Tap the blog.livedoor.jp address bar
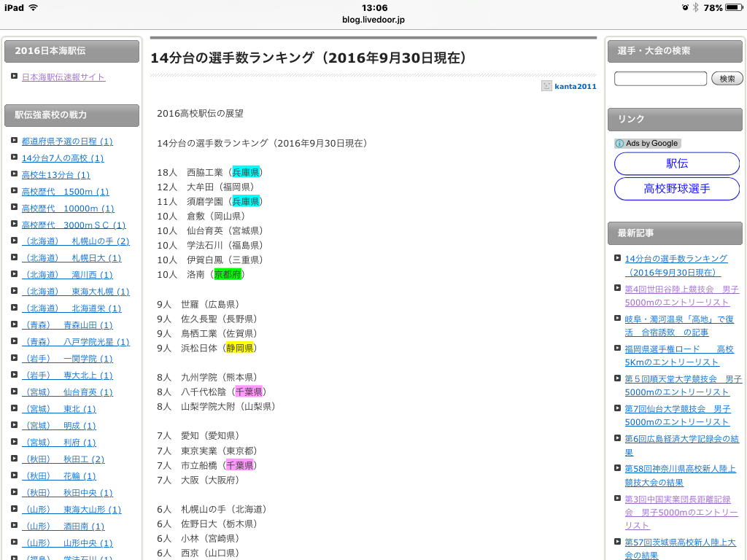 point(373,20)
